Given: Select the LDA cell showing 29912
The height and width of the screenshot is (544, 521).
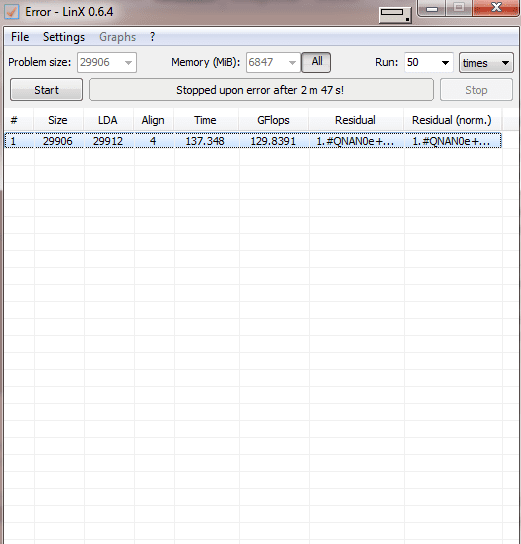Looking at the screenshot, I should [108, 141].
